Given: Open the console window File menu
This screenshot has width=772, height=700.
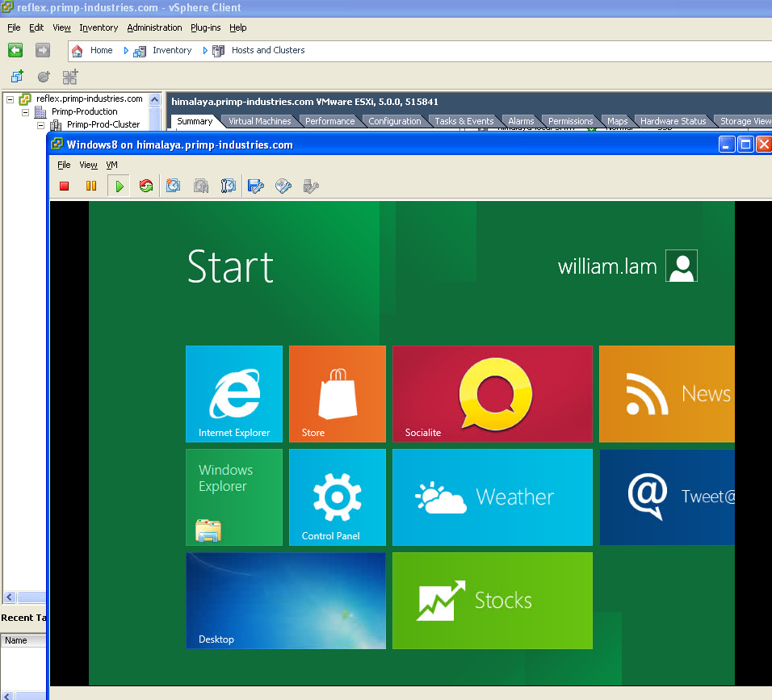Looking at the screenshot, I should point(64,165).
